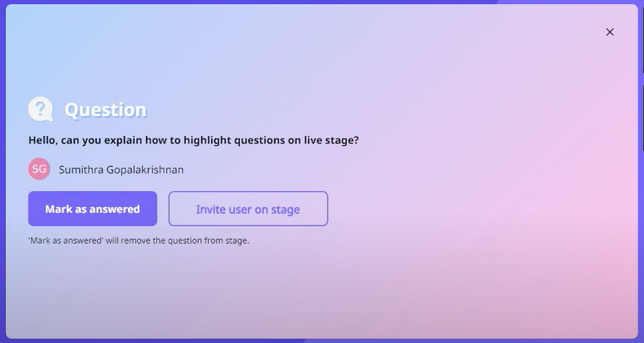Click the name Sumithra Gopalakrishnan
Viewport: 644px width, 343px height.
pyautogui.click(x=121, y=169)
